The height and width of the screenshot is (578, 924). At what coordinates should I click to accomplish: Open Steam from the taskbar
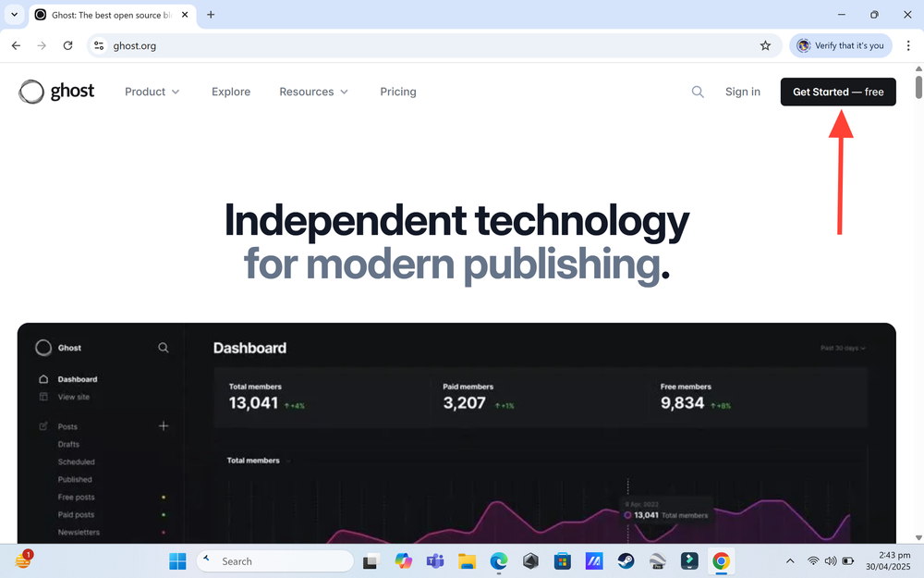[x=626, y=561]
